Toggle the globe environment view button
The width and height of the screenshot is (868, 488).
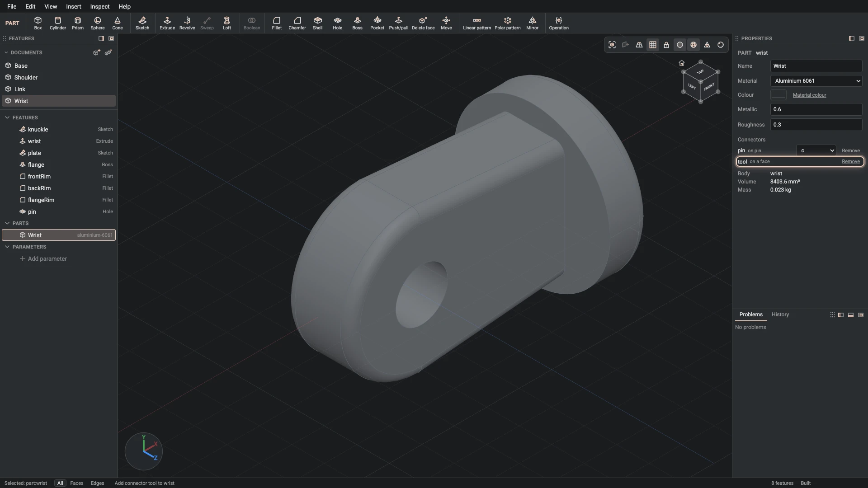point(693,45)
